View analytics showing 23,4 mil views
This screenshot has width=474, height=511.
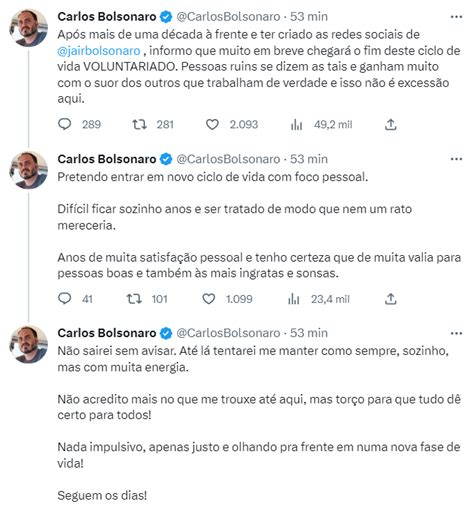pyautogui.click(x=294, y=299)
